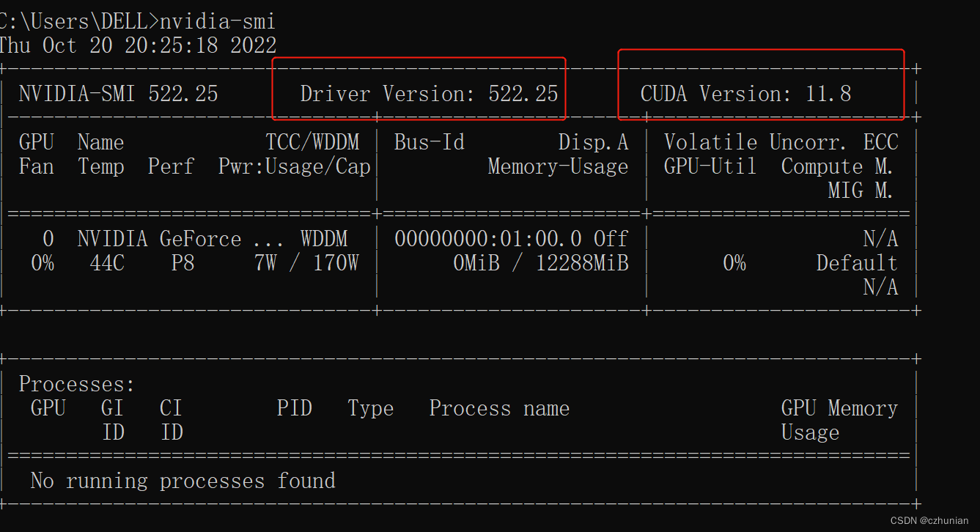980x532 pixels.
Task: Click the 'Type' column header
Action: coord(371,408)
